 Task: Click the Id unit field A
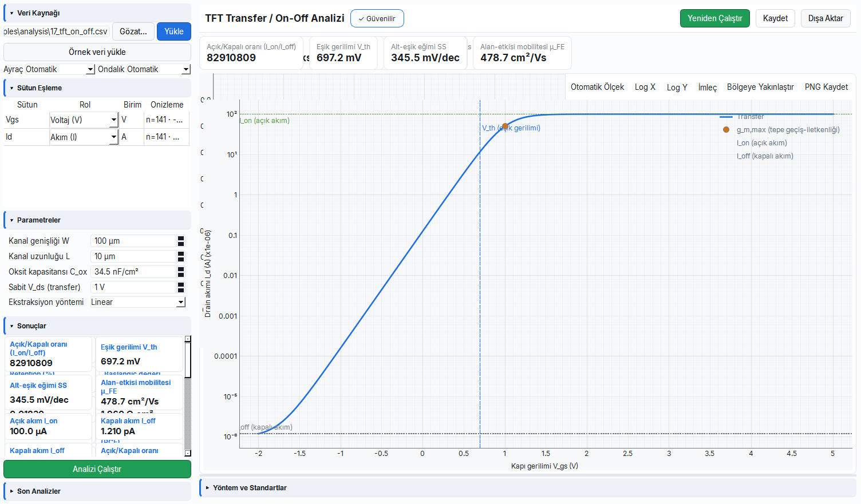131,137
